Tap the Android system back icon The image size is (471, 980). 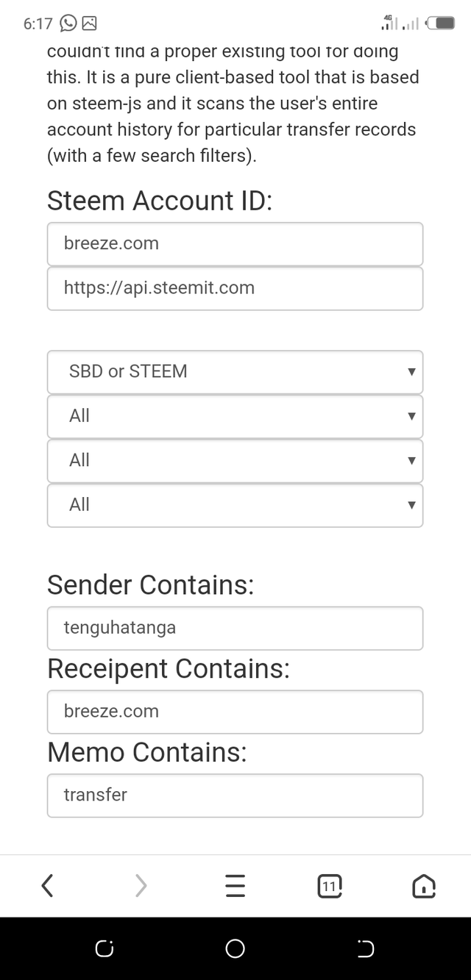click(366, 949)
